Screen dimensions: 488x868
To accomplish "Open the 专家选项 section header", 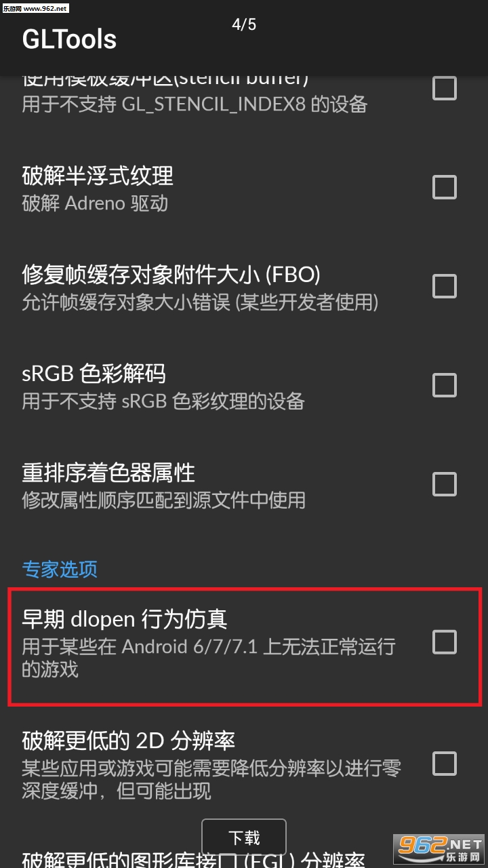I will (60, 569).
